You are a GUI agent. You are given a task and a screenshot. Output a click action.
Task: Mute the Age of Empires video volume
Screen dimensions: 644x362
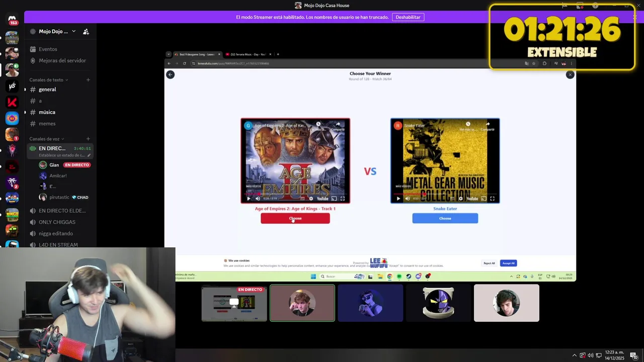point(258,199)
